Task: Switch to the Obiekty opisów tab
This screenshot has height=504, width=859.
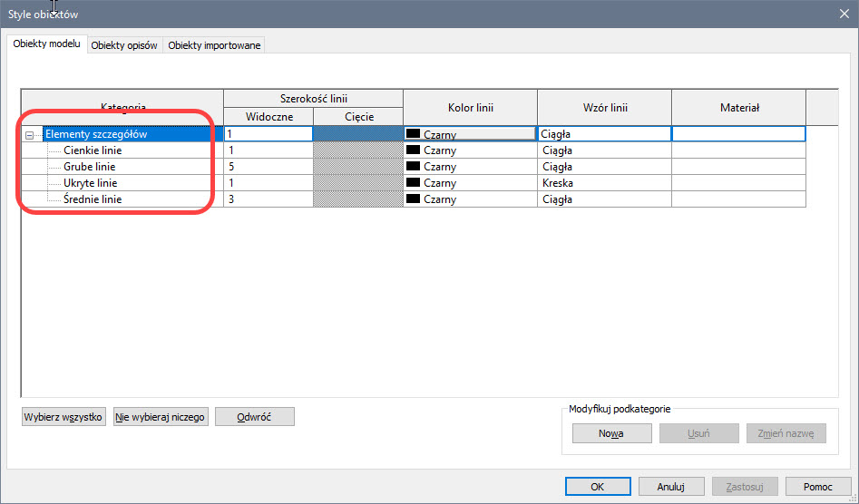Action: 125,45
